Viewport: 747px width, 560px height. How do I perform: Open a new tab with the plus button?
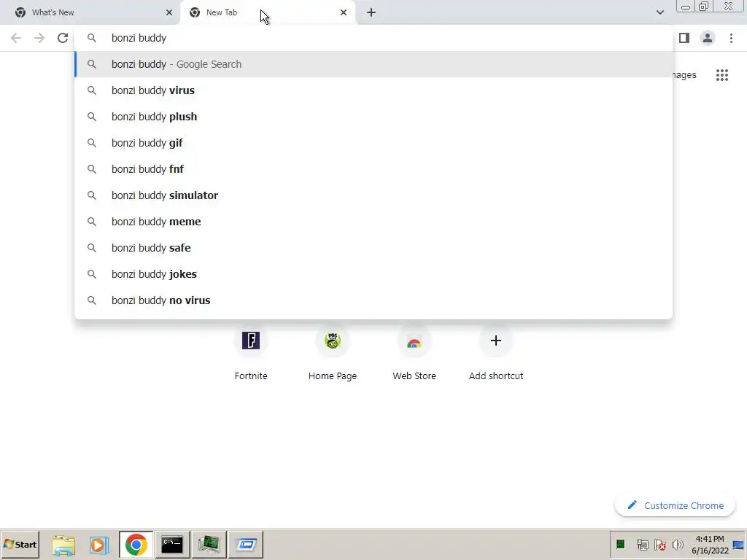371,12
